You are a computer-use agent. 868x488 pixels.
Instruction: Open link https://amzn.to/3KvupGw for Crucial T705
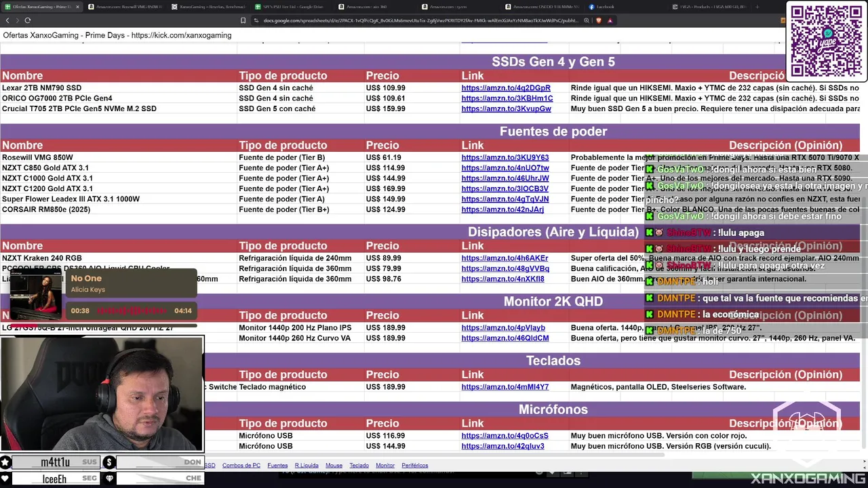[x=507, y=108]
